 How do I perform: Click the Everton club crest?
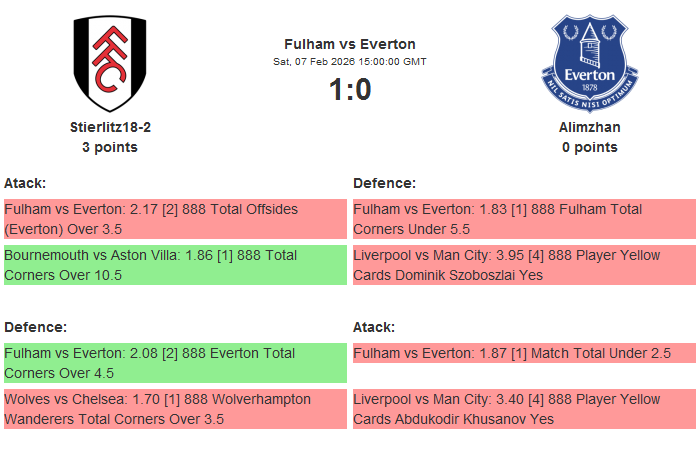pos(589,64)
